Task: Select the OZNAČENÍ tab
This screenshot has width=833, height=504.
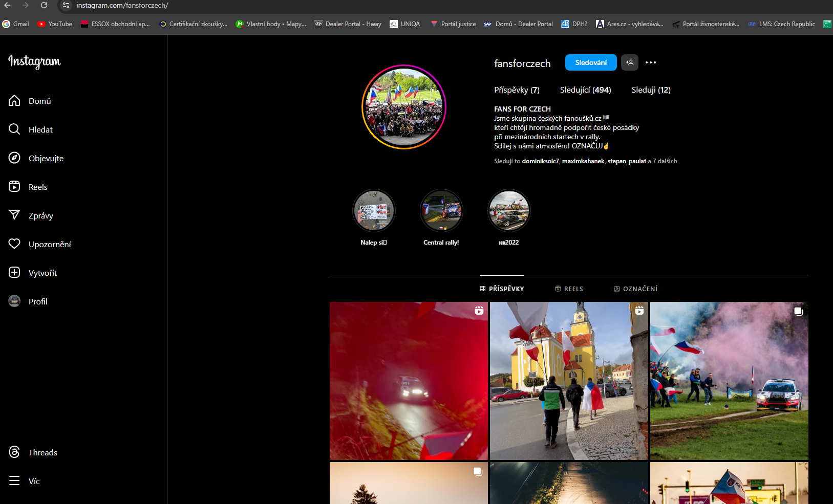Action: (x=635, y=289)
